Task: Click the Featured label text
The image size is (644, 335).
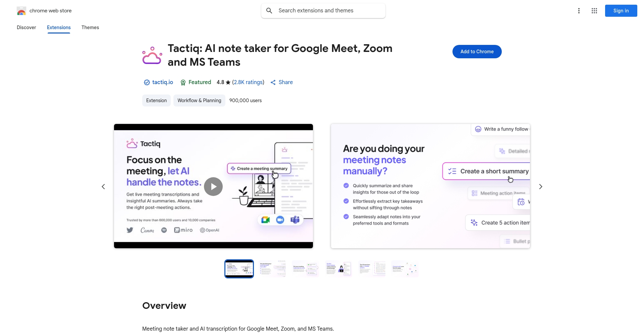Action: tap(200, 82)
